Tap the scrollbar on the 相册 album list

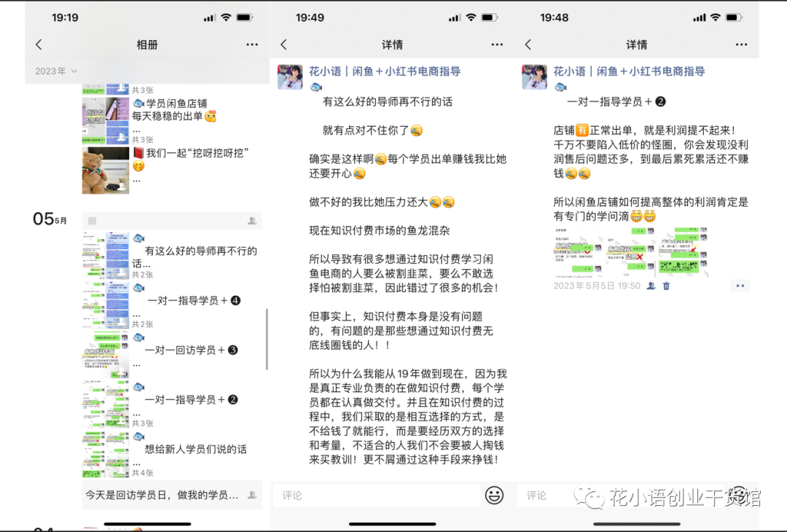[x=267, y=340]
